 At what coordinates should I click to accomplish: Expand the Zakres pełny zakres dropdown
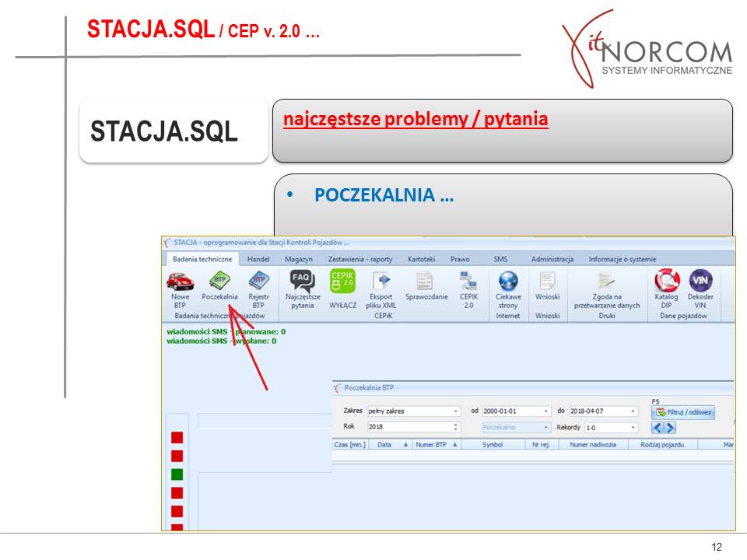point(455,411)
